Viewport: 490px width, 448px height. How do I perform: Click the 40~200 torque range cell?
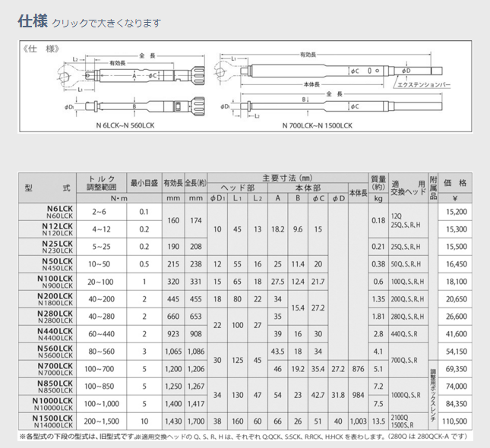click(102, 300)
